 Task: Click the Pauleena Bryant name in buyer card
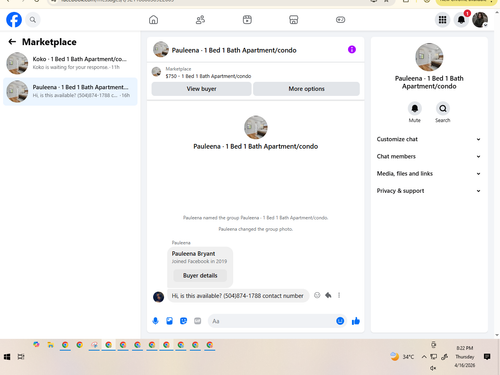pyautogui.click(x=193, y=254)
